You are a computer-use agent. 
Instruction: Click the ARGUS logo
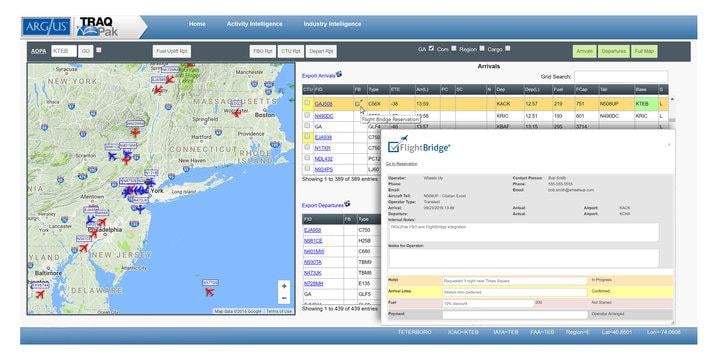click(x=46, y=26)
